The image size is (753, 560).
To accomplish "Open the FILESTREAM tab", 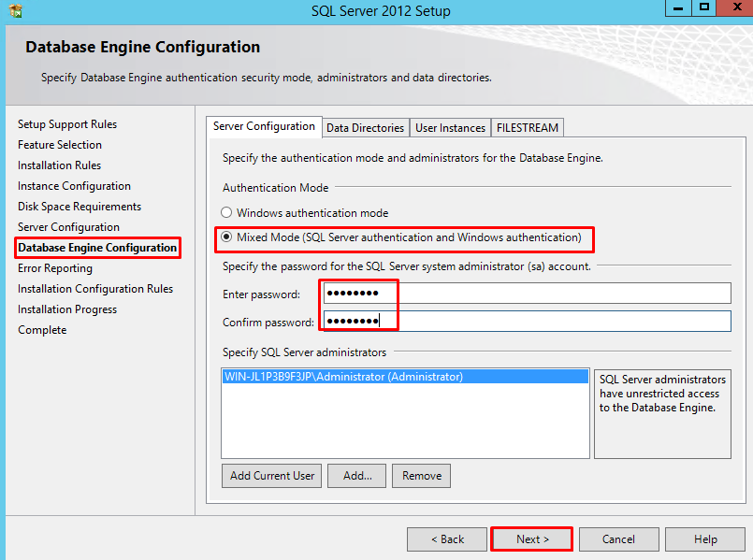I will (x=528, y=128).
